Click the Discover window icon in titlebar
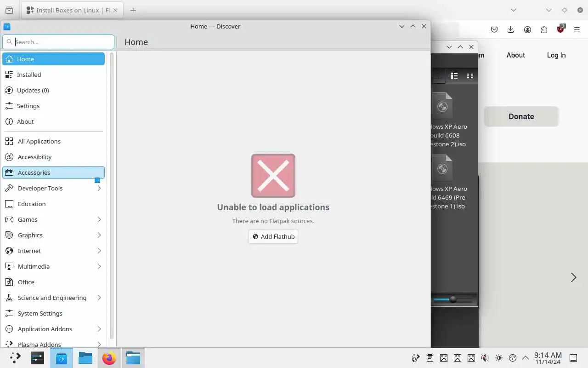Viewport: 588px width, 368px height. [7, 27]
